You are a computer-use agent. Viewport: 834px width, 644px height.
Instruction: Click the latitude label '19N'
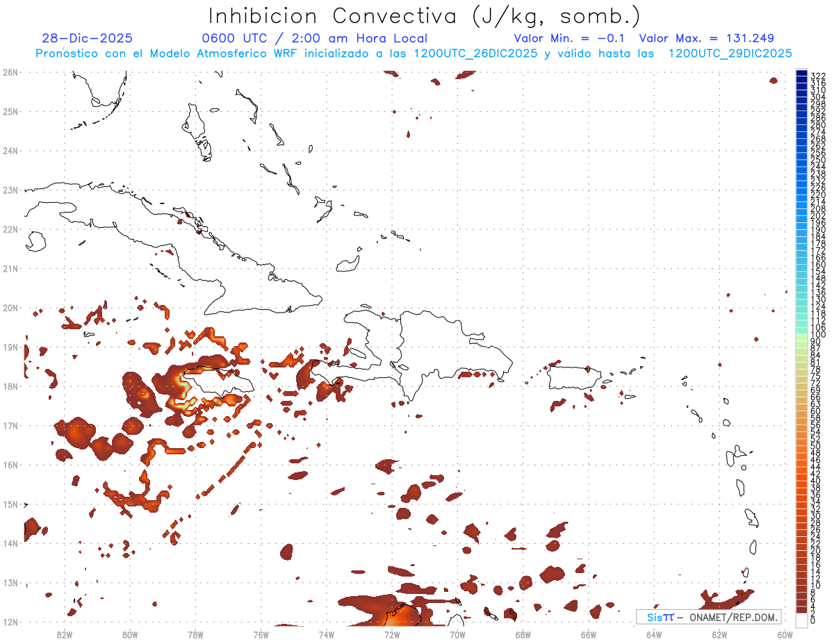click(x=10, y=347)
